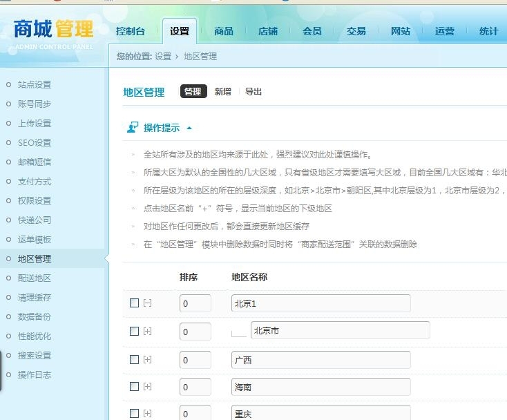Switch to the 商品 tab
The height and width of the screenshot is (420, 507).
[224, 31]
